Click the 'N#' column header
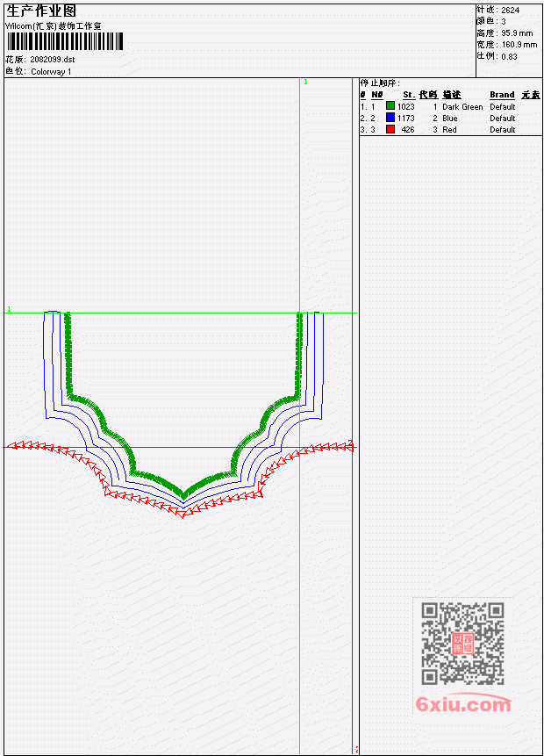544x756 pixels. [x=376, y=95]
